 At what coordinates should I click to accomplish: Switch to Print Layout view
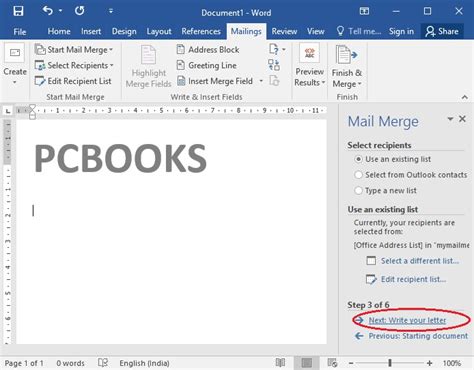(307, 363)
